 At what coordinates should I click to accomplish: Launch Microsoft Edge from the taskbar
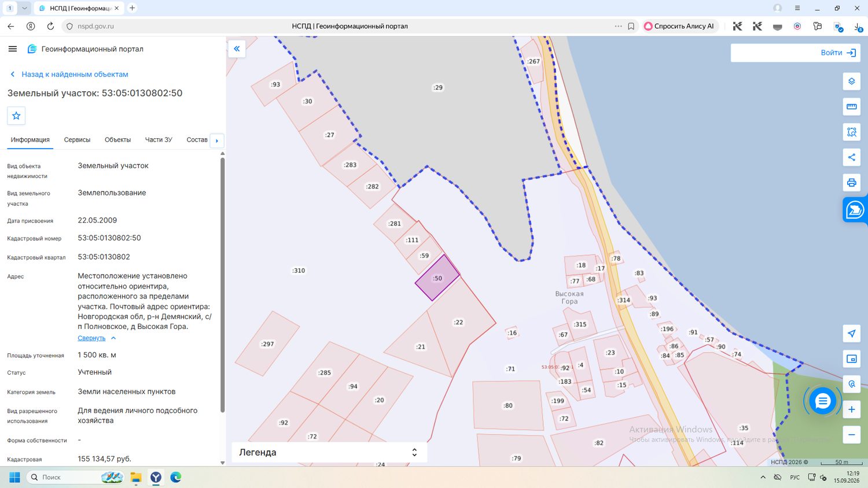[176, 477]
